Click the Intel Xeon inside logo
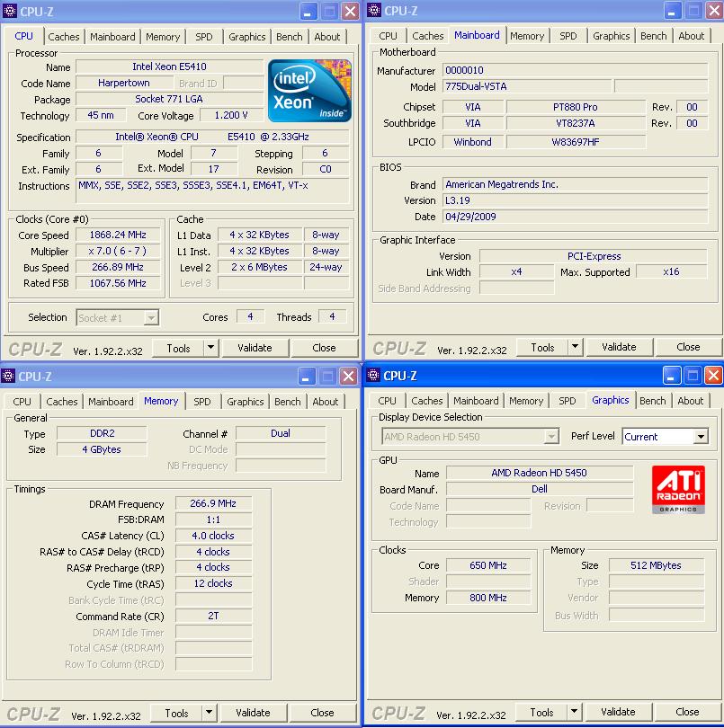The width and height of the screenshot is (724, 728). [x=310, y=91]
